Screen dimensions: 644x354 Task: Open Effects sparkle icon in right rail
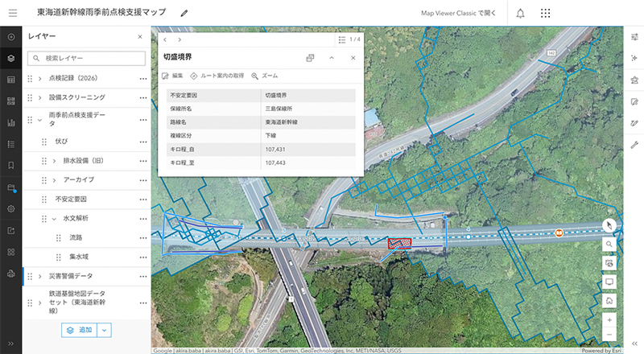[634, 58]
